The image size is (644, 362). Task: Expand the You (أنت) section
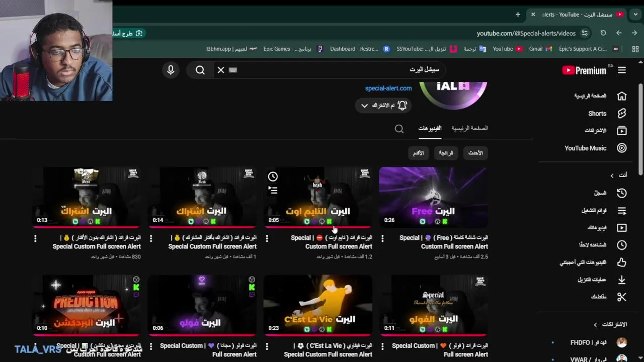(619, 175)
